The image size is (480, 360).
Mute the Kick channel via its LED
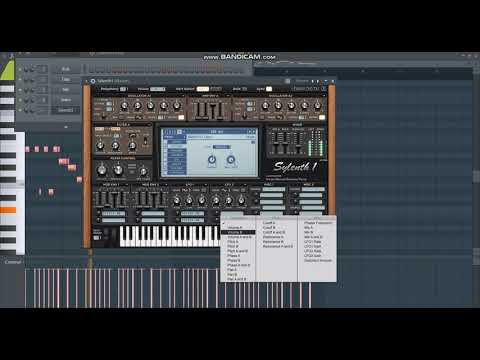(20, 69)
